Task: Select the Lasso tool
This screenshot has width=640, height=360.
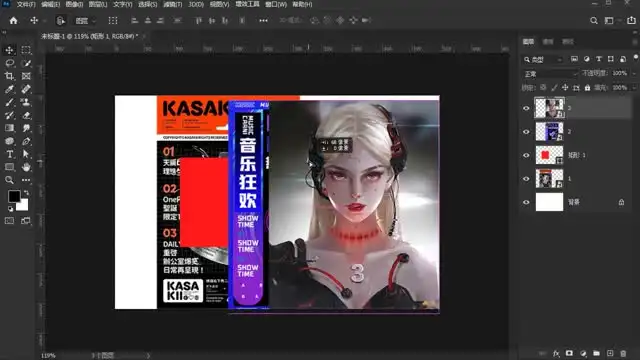Action: point(9,63)
